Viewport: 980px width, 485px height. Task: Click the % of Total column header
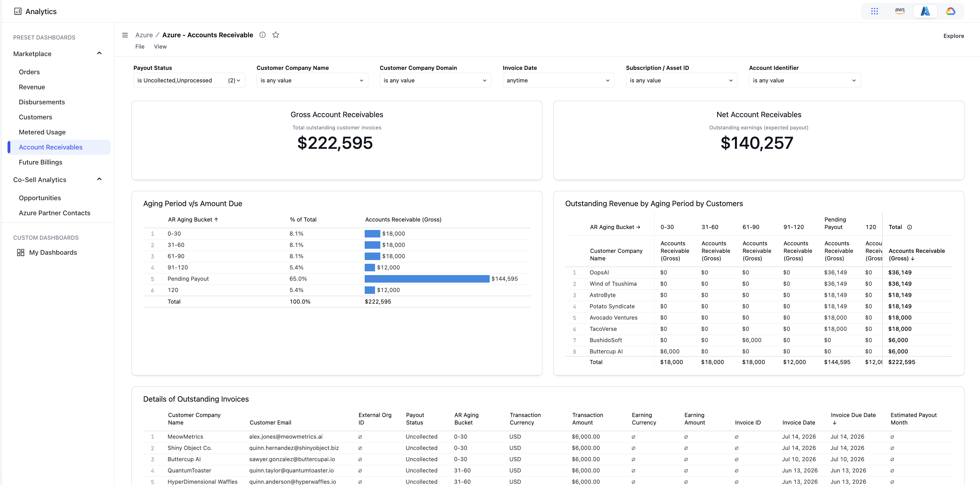pos(303,220)
